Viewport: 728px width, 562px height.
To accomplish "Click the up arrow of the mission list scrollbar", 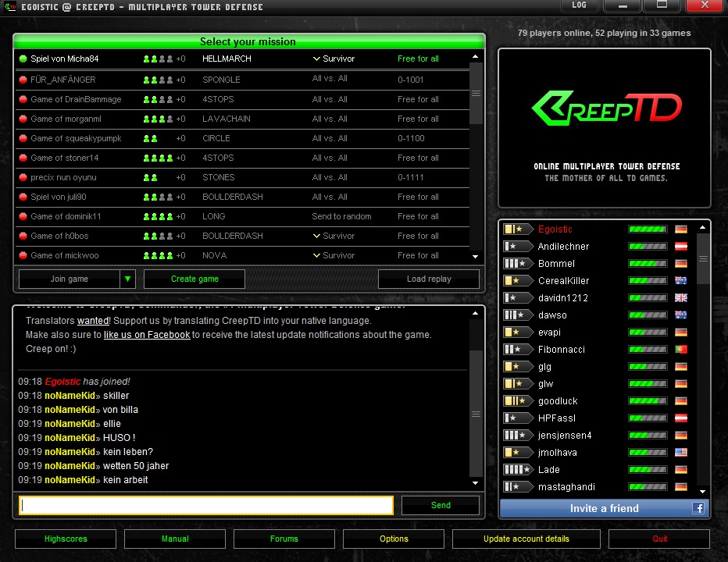I will (476, 57).
